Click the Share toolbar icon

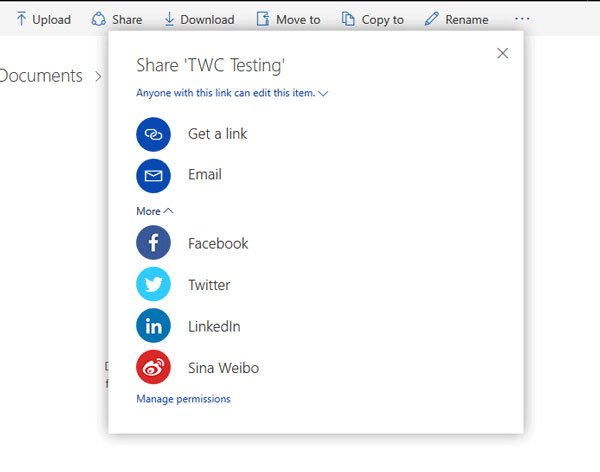(x=98, y=19)
